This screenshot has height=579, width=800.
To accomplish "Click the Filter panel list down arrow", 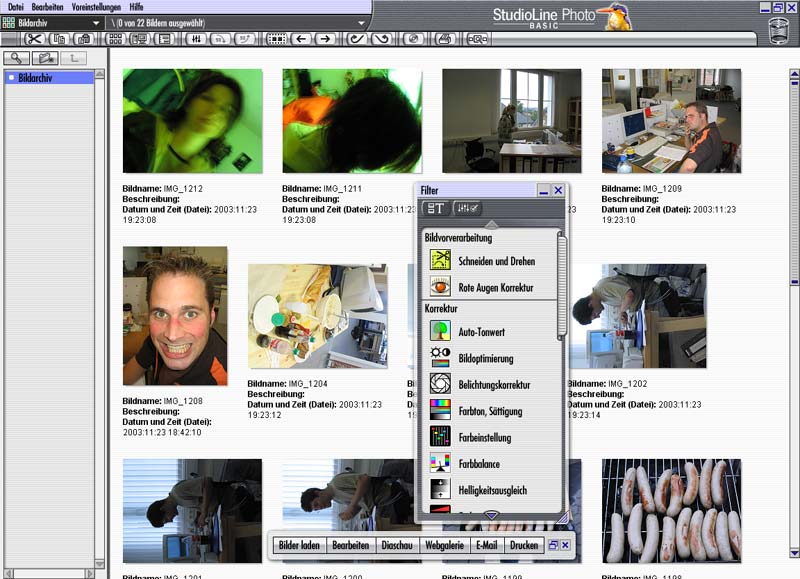I will pyautogui.click(x=491, y=515).
